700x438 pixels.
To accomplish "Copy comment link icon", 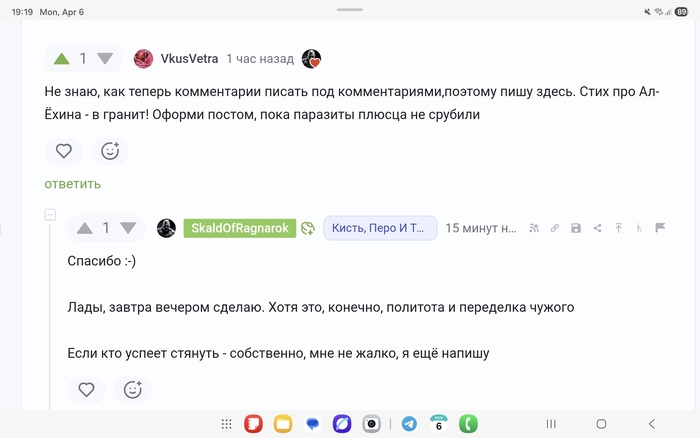I will (x=554, y=228).
